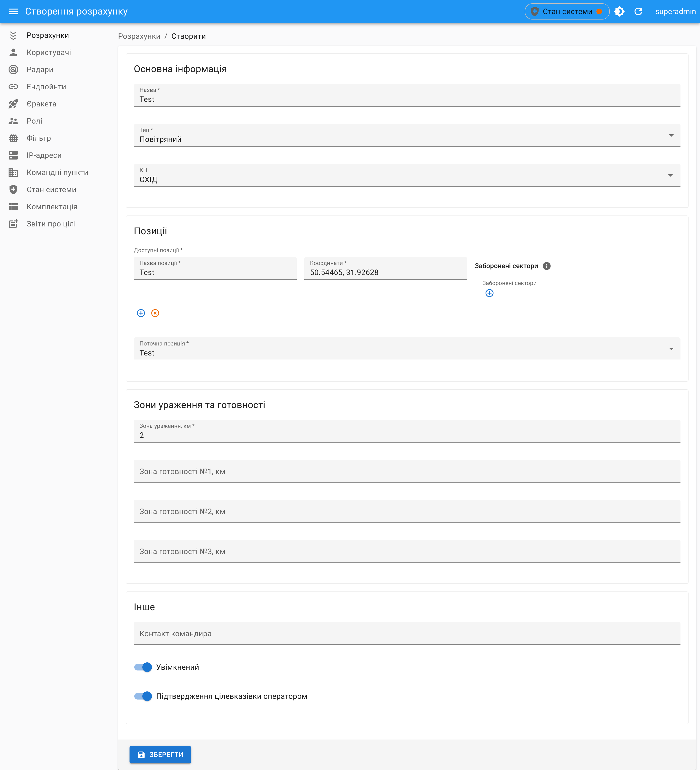Open Звіти про цілі section

pyautogui.click(x=51, y=224)
